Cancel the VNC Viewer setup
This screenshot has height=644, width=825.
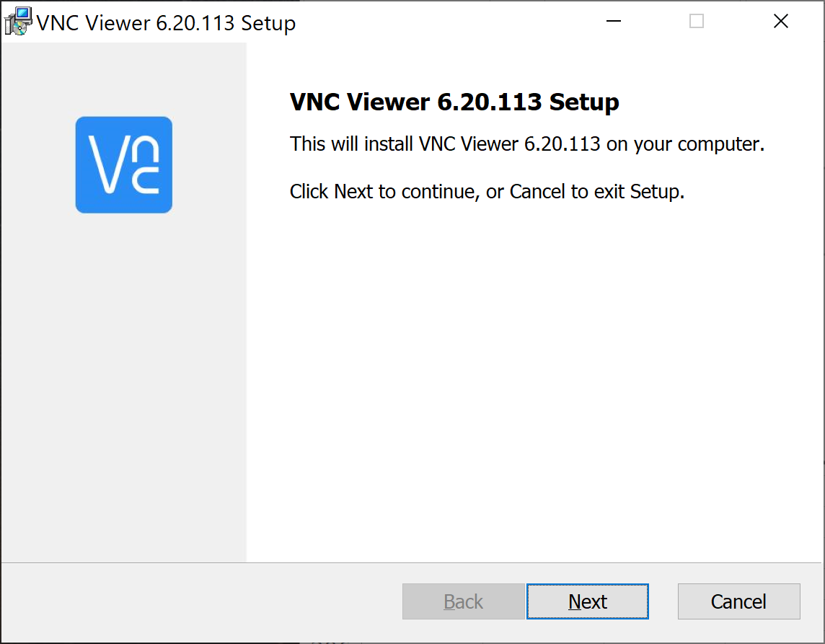point(738,601)
